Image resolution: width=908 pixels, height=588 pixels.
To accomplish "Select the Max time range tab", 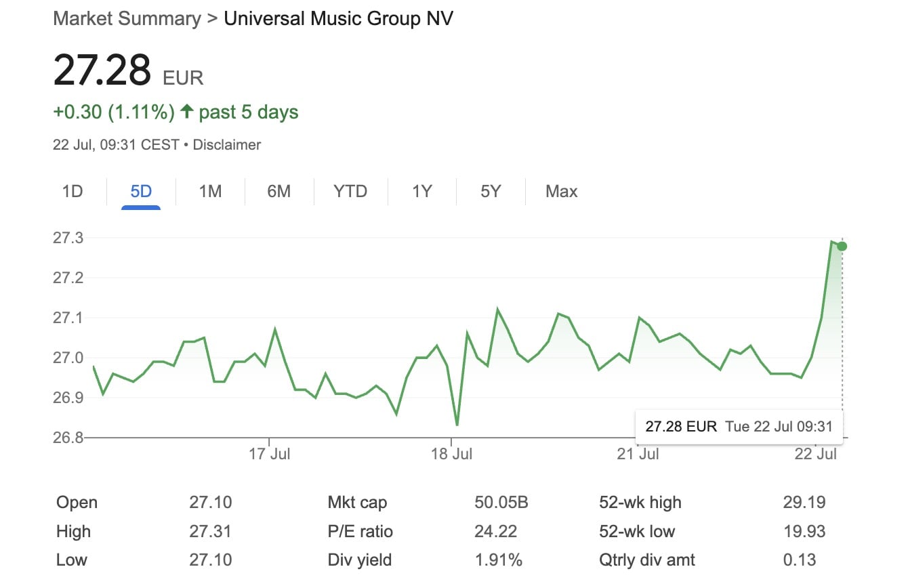I will tap(561, 192).
